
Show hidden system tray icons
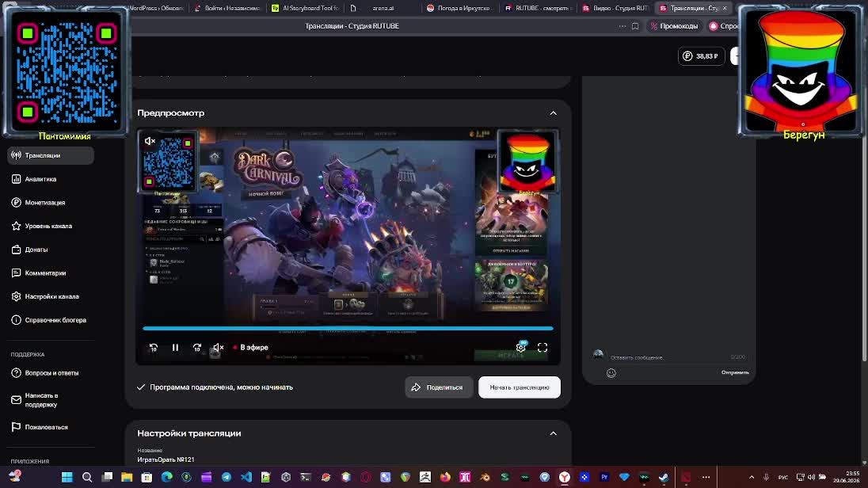pyautogui.click(x=752, y=477)
